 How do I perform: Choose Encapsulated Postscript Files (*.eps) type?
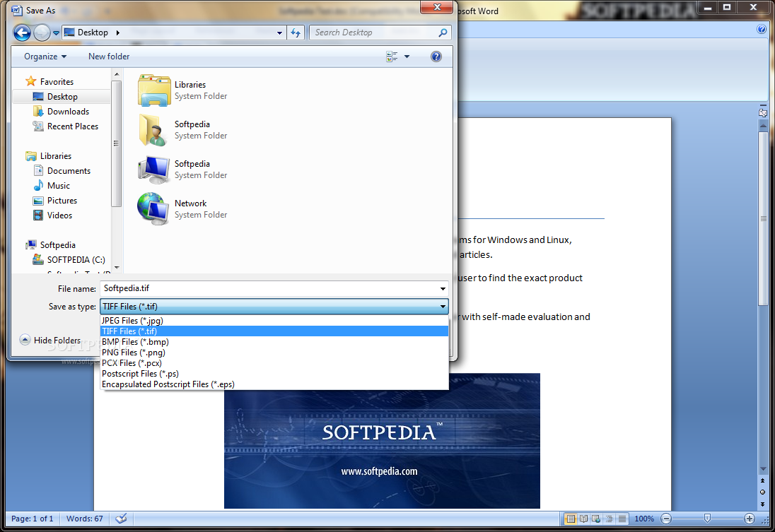(x=274, y=384)
